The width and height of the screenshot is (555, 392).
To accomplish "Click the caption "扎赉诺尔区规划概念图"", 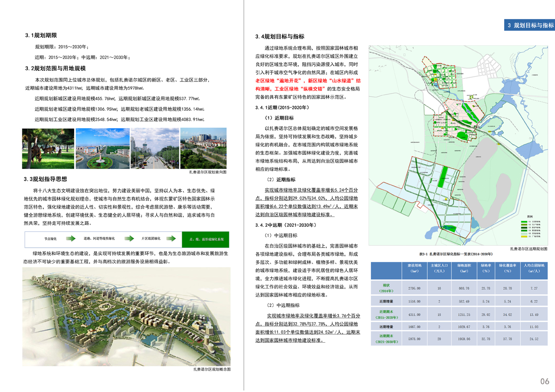I will (212, 369).
